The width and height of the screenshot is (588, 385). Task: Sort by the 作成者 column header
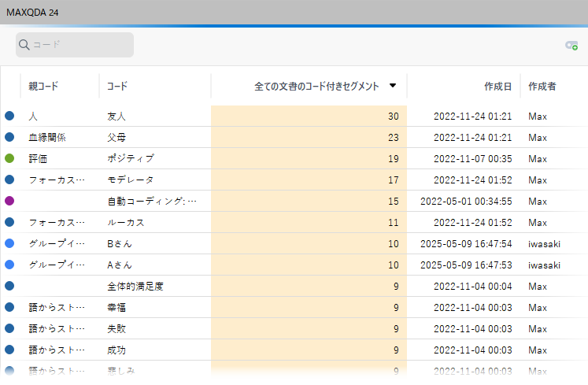[x=542, y=86]
